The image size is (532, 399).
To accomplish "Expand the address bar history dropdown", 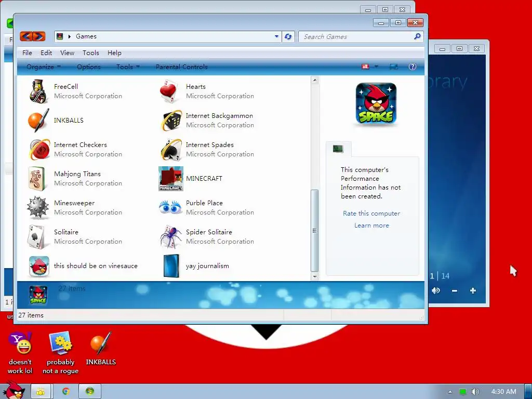I will pyautogui.click(x=276, y=36).
